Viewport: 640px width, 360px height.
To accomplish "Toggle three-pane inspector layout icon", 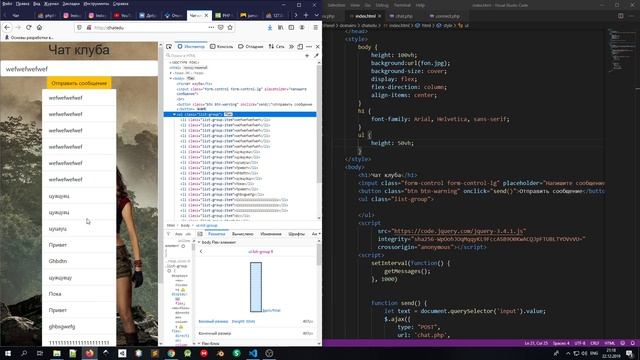I will (x=200, y=234).
